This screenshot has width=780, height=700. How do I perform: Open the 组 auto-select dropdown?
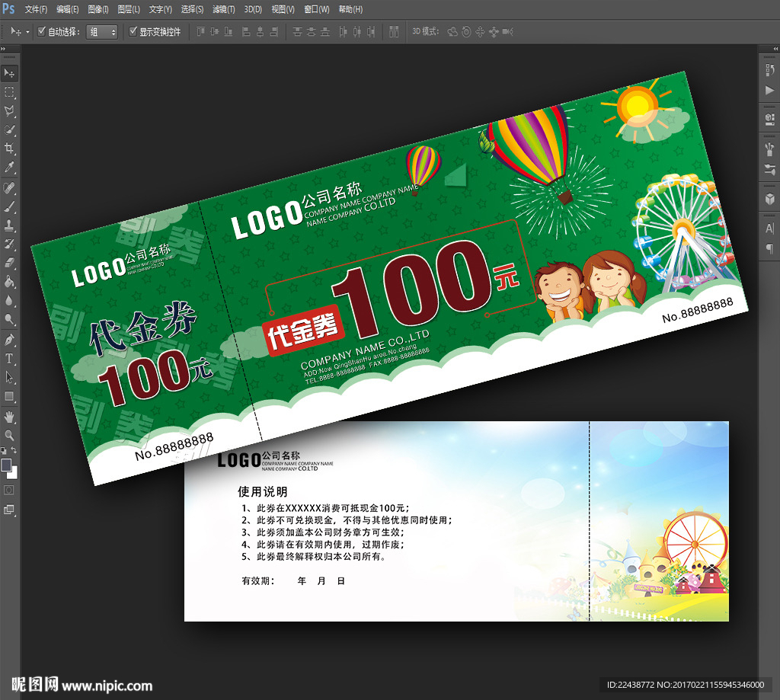[x=102, y=32]
